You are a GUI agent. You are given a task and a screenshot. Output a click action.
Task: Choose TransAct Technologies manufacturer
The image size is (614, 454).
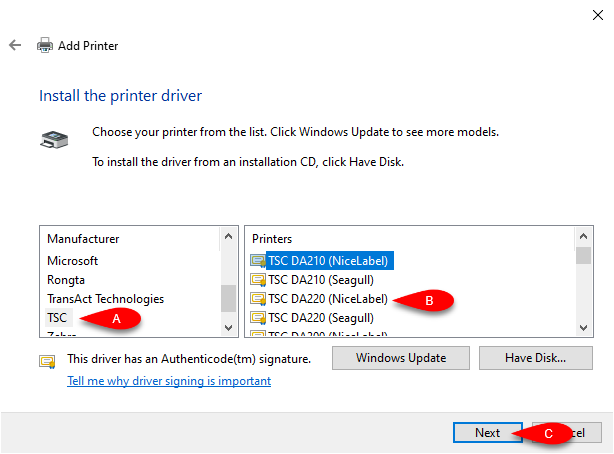point(105,299)
